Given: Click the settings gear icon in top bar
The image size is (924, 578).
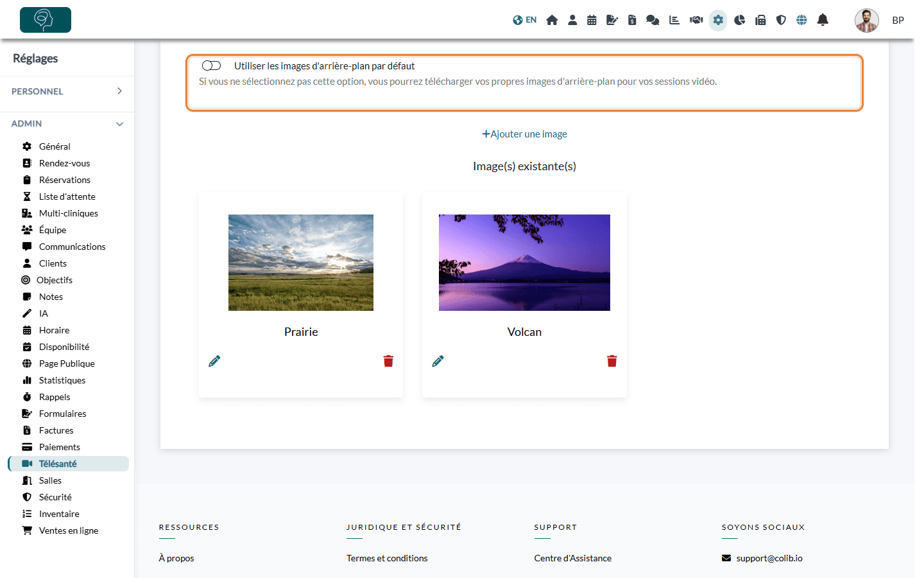Looking at the screenshot, I should click(x=718, y=20).
